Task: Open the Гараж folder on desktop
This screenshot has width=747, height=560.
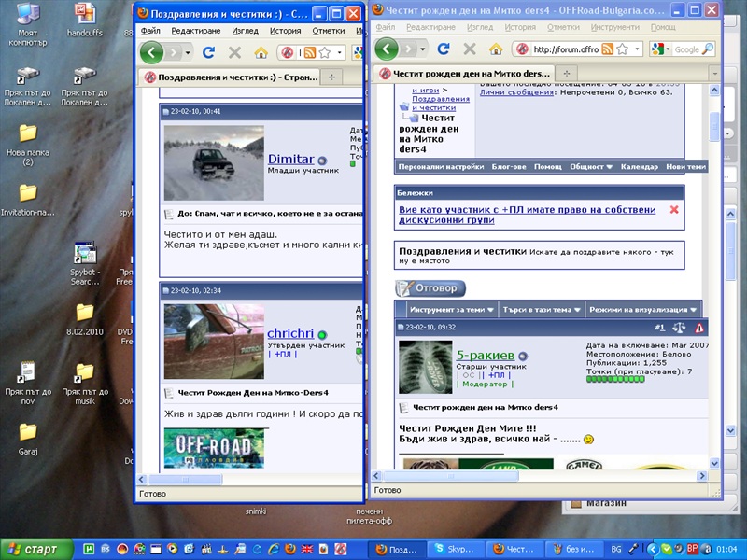Action: 28,433
